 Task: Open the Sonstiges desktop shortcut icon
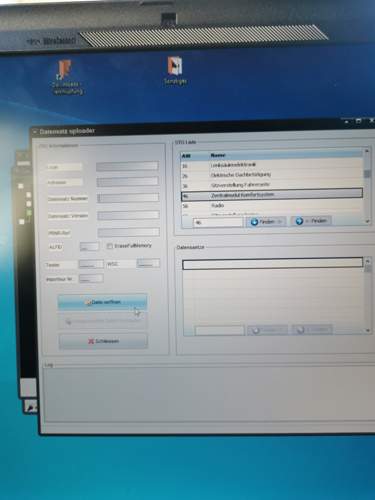[x=175, y=71]
